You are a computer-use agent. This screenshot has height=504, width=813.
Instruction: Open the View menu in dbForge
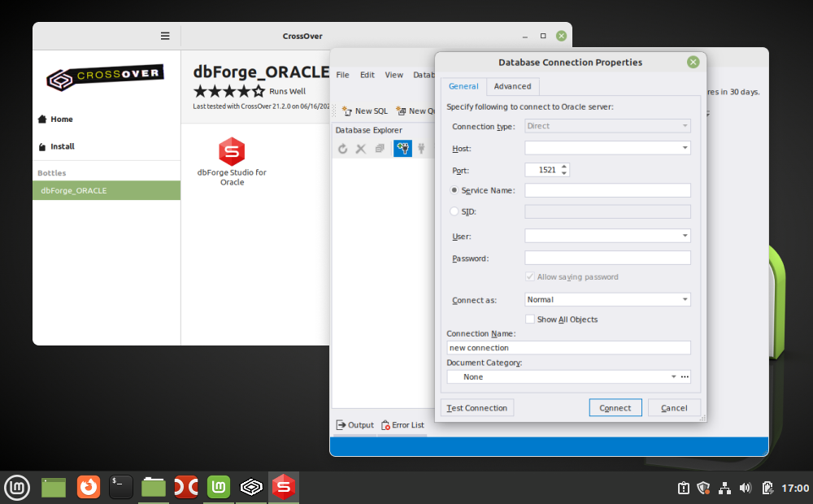(394, 75)
